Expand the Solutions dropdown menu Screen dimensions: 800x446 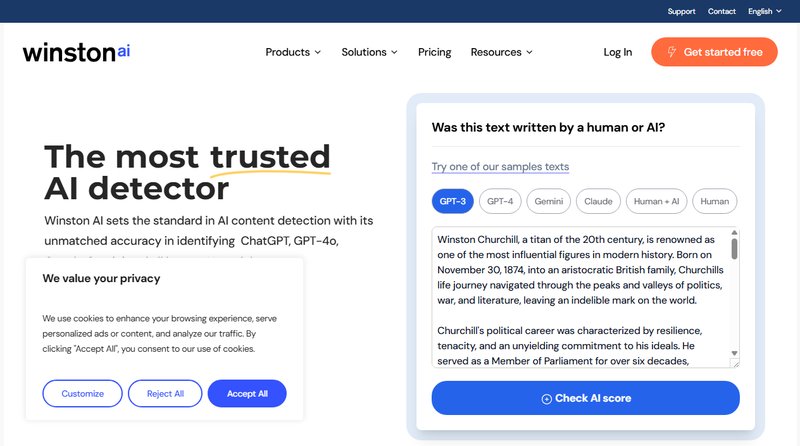(369, 52)
